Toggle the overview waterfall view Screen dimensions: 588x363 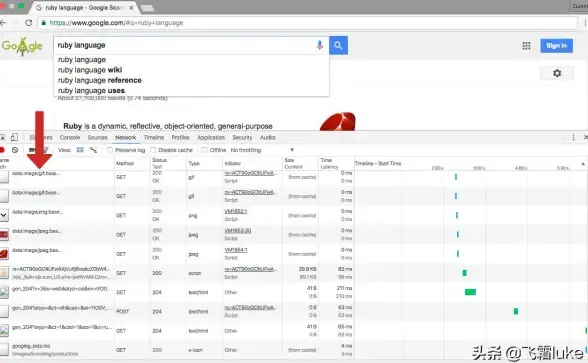click(93, 150)
